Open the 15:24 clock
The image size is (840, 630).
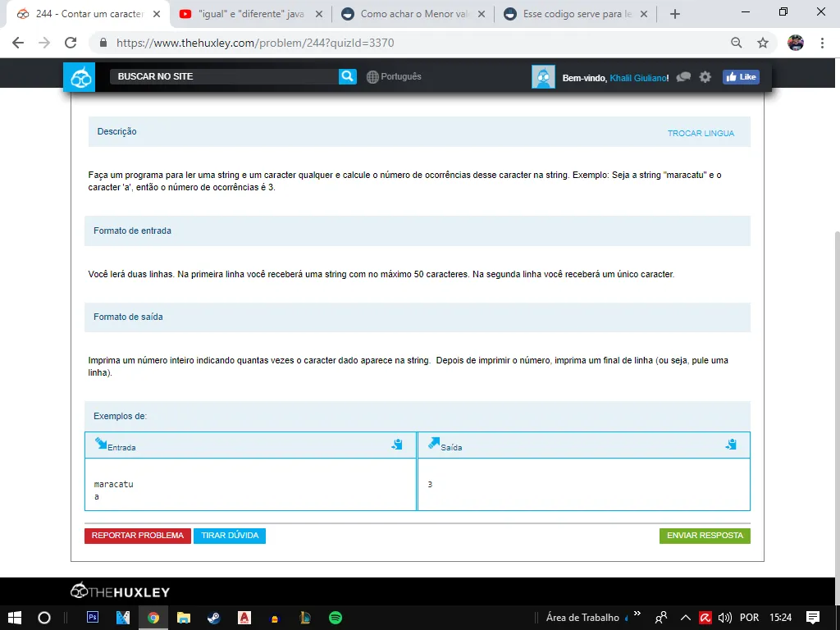pyautogui.click(x=781, y=618)
